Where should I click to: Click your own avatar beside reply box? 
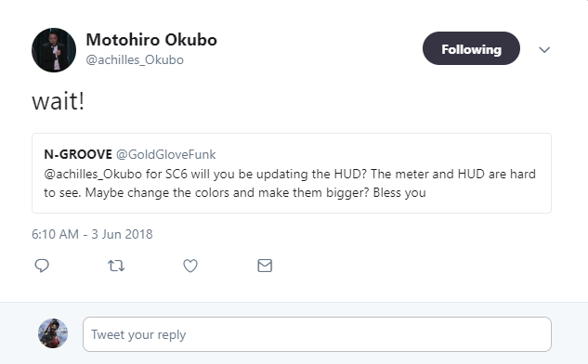(x=53, y=333)
